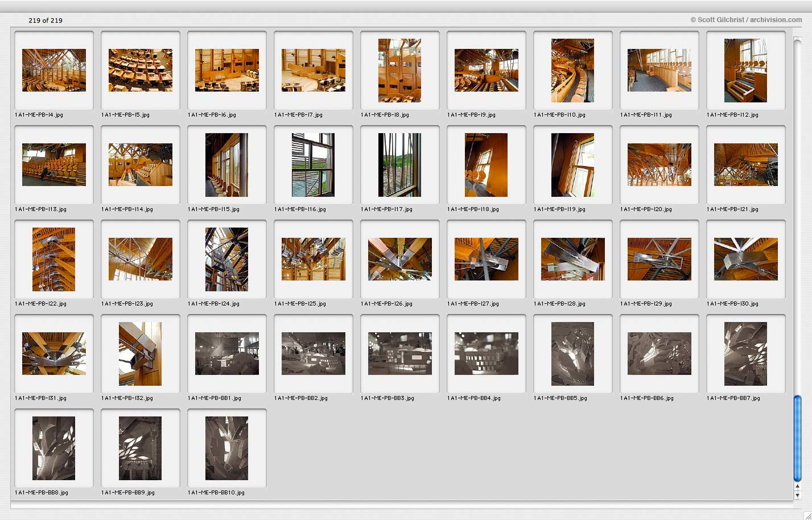Choose thumbnail 1A1-ME-PB-I9.jpg

tap(487, 71)
